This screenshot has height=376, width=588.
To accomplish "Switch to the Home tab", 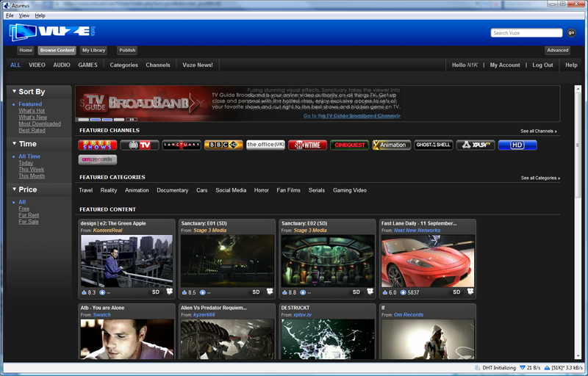I will coord(26,50).
